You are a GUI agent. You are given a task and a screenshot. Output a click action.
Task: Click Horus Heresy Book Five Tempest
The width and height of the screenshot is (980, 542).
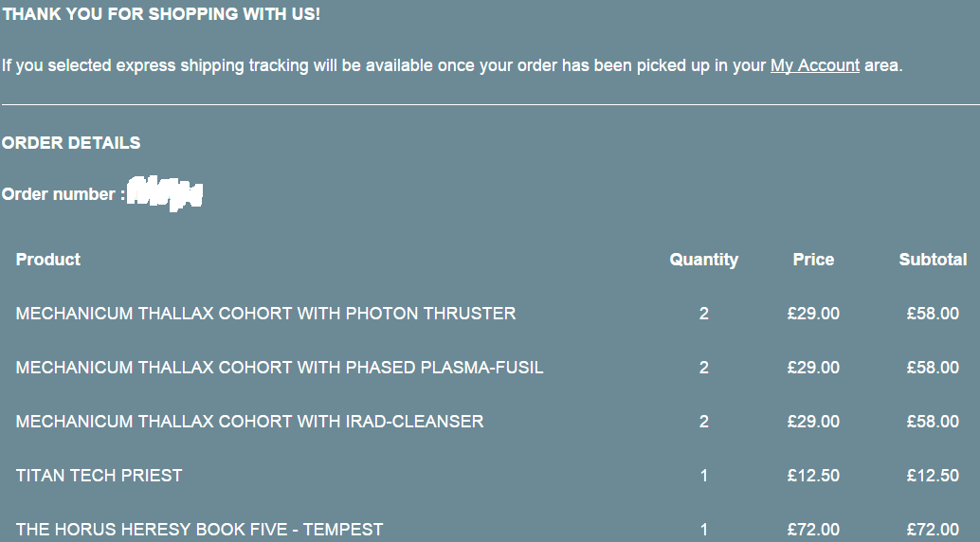coord(199,530)
